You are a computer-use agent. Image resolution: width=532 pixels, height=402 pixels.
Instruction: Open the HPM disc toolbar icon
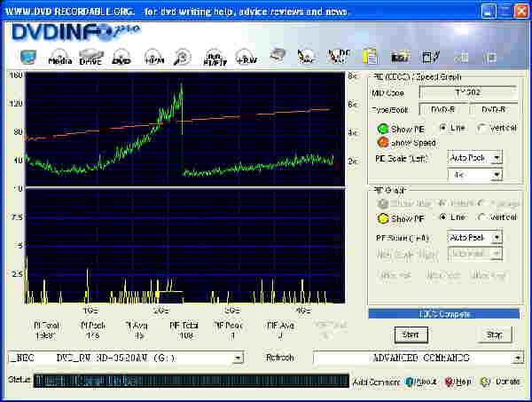point(154,57)
